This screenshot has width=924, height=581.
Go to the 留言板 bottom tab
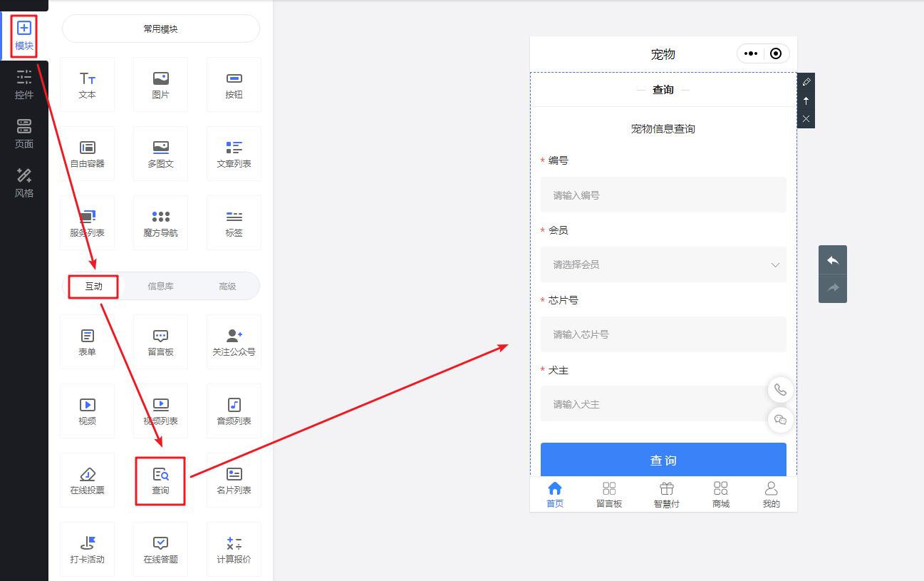(x=609, y=495)
